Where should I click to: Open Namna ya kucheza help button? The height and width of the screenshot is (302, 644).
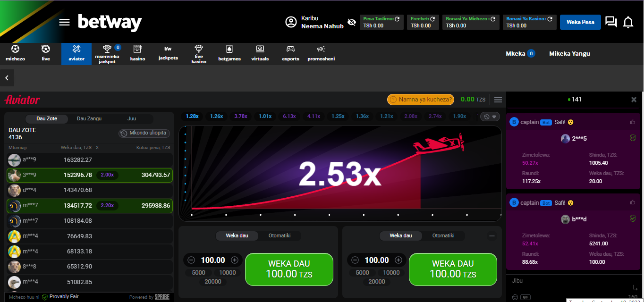pyautogui.click(x=421, y=99)
